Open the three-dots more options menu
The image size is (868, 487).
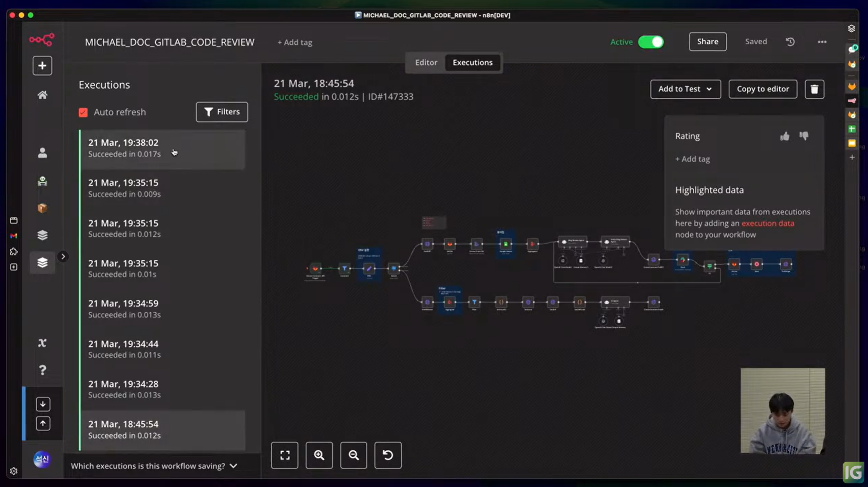click(x=822, y=42)
